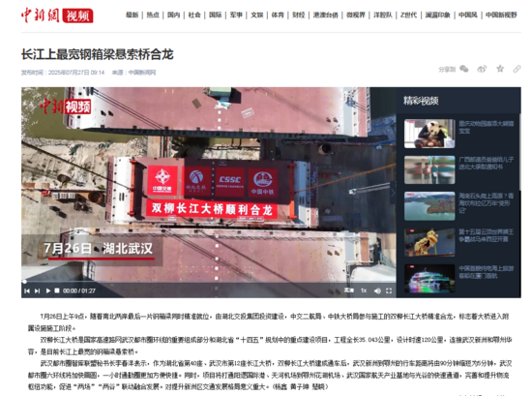
Task: Open the 中国风 navigation item
Action: click(468, 15)
